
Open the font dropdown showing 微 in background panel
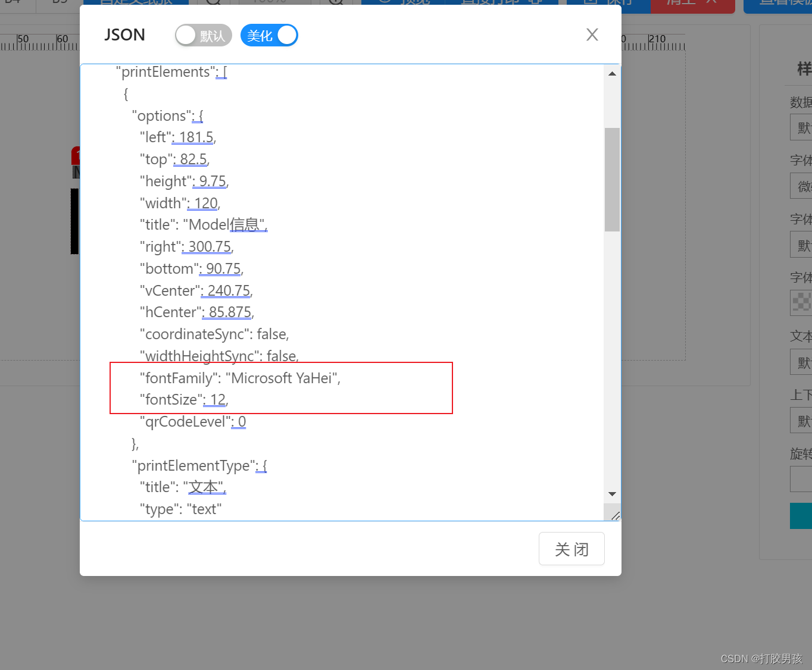click(x=801, y=186)
